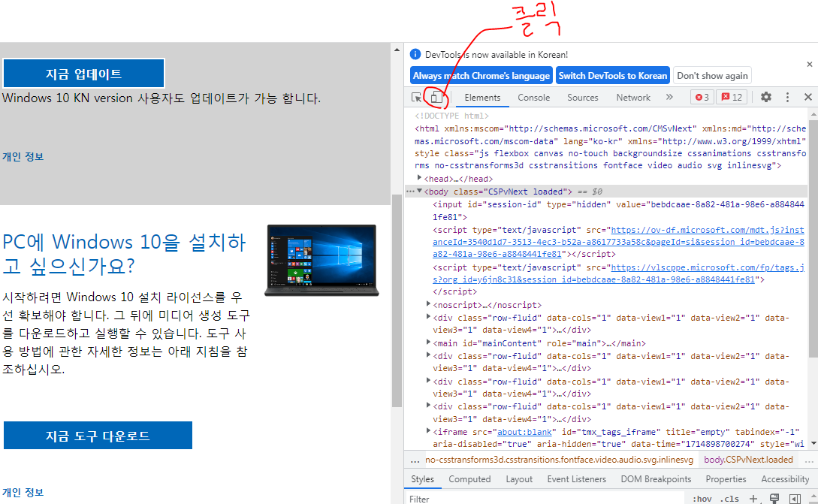818x504 pixels.
Task: Click the webpage scrollbar up arrow
Action: (397, 50)
